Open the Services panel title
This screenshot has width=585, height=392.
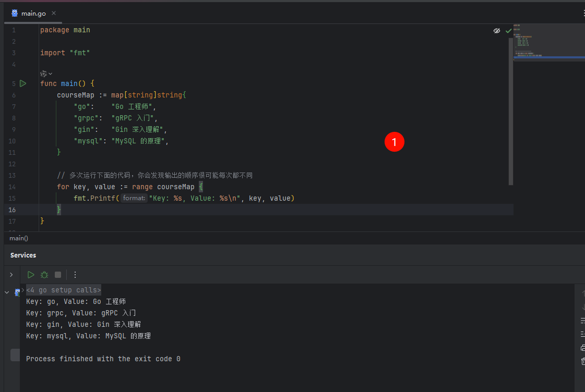tap(23, 255)
